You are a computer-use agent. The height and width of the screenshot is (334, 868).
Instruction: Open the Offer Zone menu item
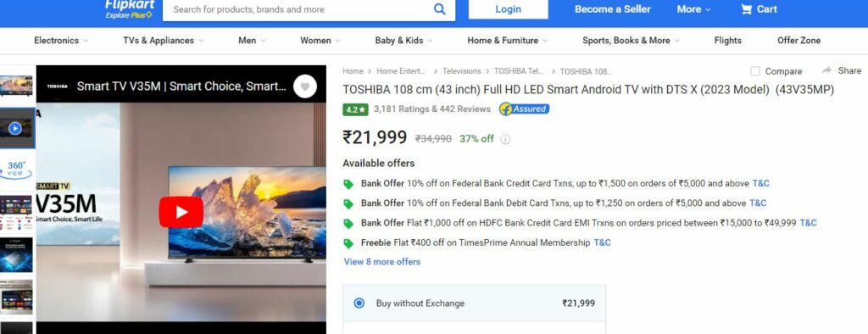pyautogui.click(x=798, y=41)
